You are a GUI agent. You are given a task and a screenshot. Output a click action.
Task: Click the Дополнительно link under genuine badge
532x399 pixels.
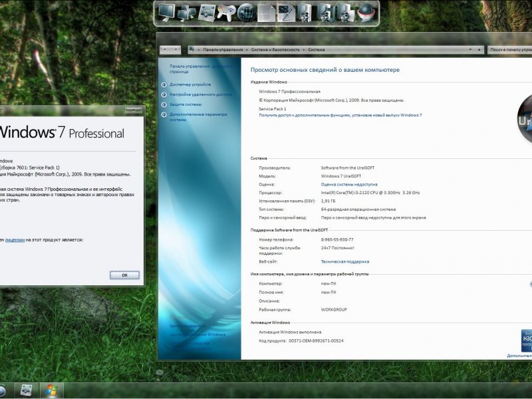point(519,356)
